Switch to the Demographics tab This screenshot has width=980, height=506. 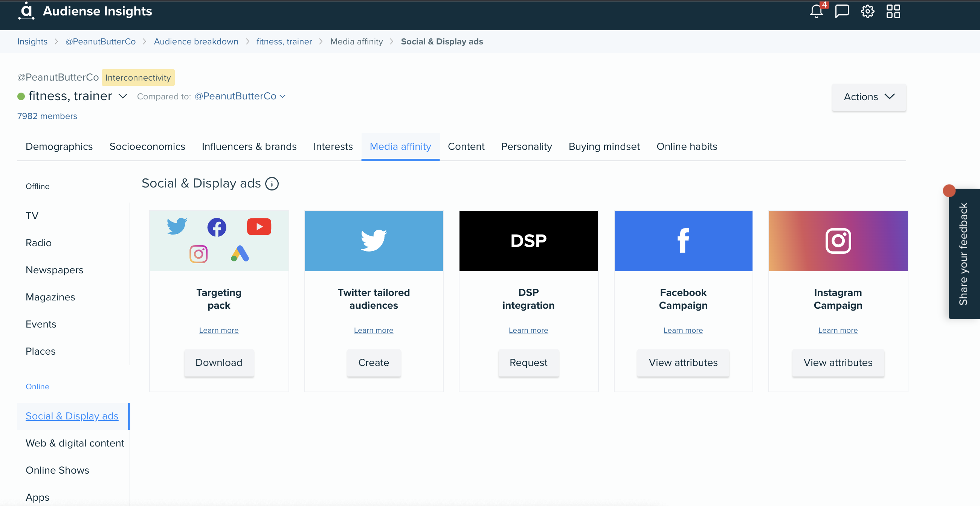[59, 147]
